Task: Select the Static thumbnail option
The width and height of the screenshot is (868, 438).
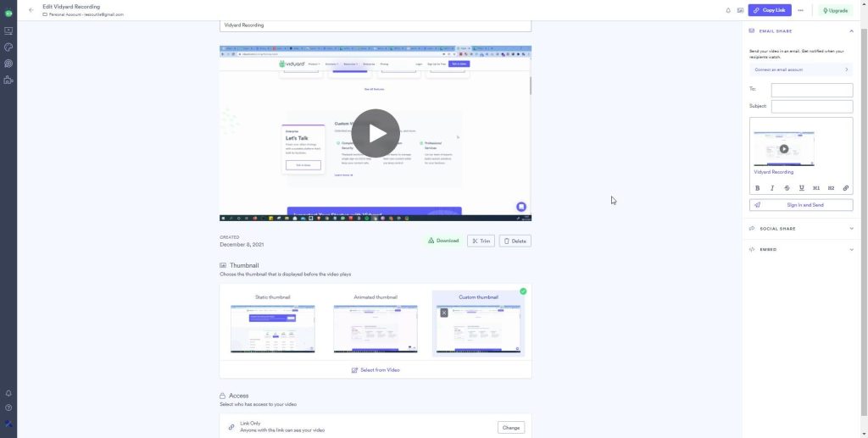Action: 272,324
